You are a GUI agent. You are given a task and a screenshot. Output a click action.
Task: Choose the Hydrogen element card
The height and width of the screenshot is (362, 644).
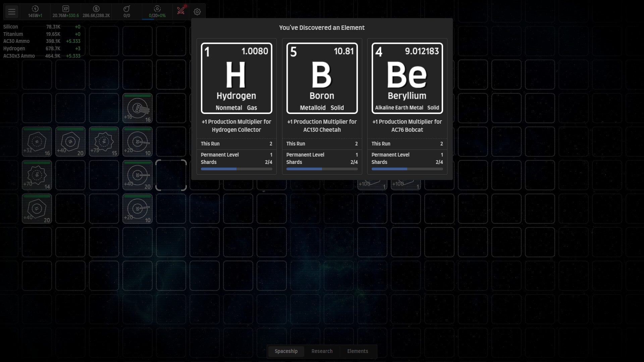tap(236, 78)
